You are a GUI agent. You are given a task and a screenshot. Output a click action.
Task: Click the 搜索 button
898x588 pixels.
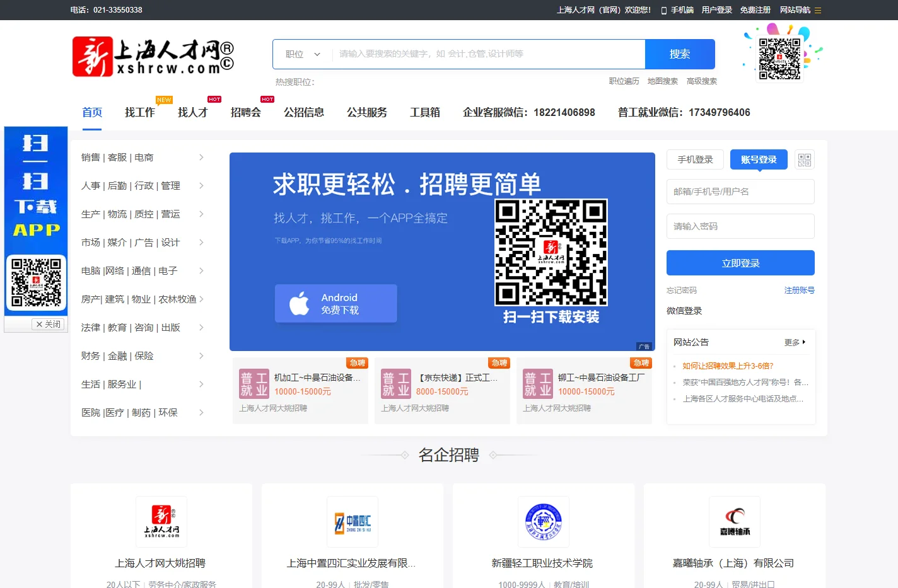(680, 54)
